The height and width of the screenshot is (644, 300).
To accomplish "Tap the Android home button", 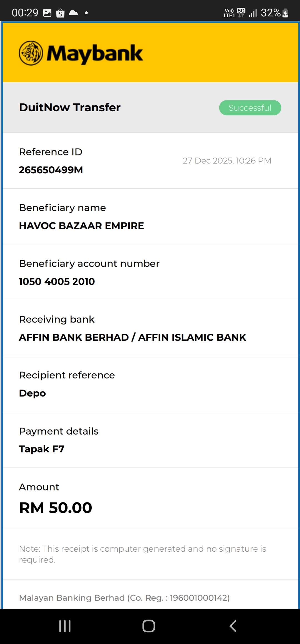I will point(149,626).
